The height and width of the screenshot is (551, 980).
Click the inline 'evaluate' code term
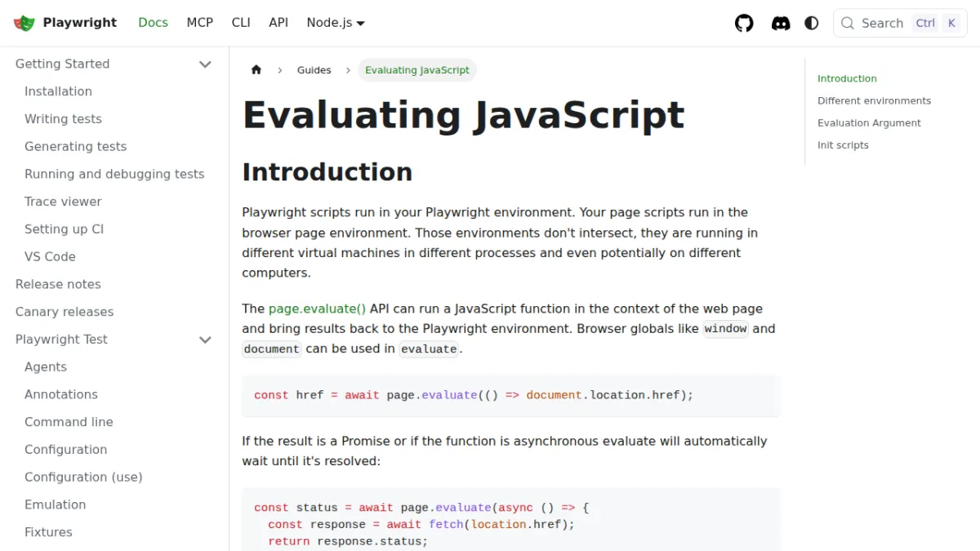pos(429,349)
